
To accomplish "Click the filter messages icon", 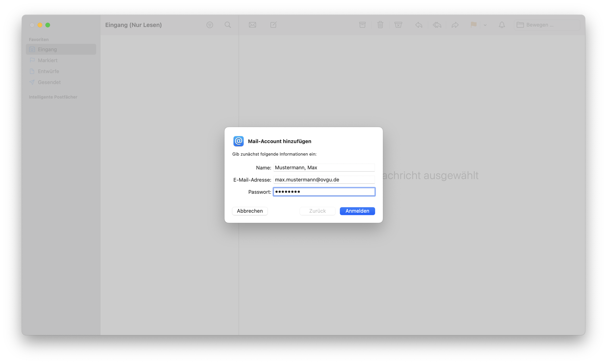I will point(209,25).
